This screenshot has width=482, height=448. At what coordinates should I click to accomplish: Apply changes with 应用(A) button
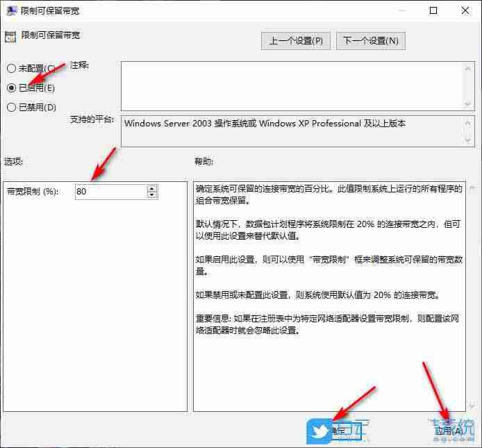(450, 431)
